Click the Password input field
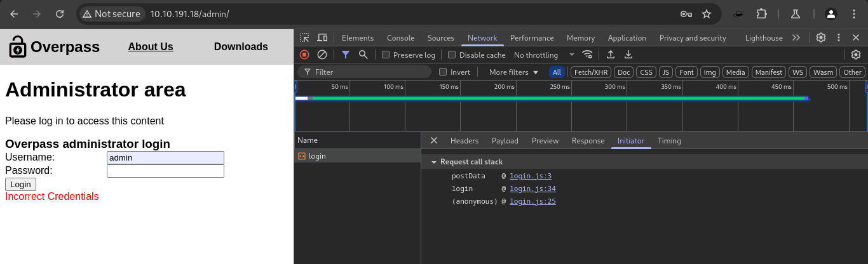Screen dimensions: 868x264 point(165,171)
